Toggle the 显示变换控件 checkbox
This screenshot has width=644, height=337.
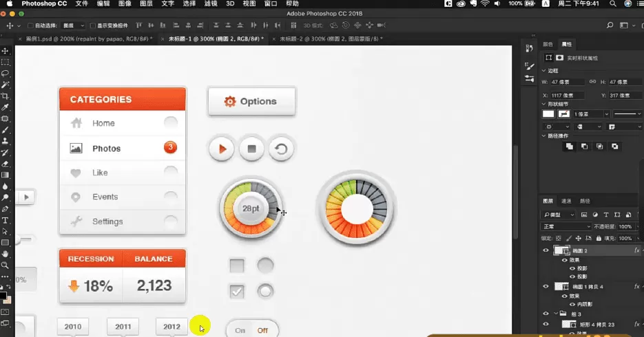tap(91, 25)
